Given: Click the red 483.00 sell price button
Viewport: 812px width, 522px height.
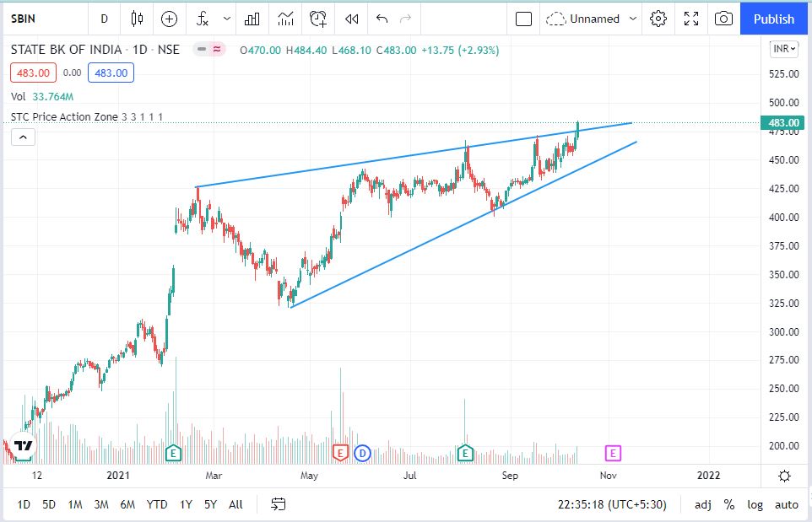Looking at the screenshot, I should tap(33, 73).
